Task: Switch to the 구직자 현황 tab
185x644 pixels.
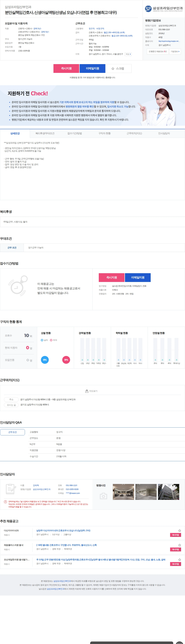Action: click(105, 134)
